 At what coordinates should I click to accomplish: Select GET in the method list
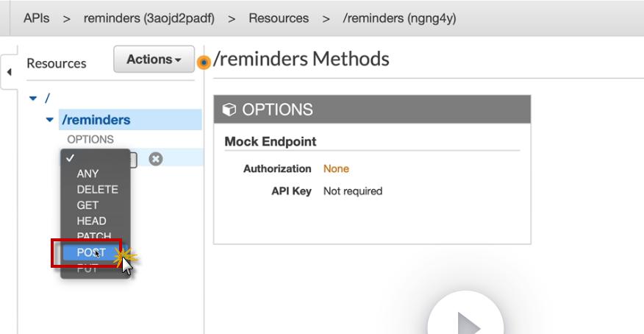coord(87,205)
